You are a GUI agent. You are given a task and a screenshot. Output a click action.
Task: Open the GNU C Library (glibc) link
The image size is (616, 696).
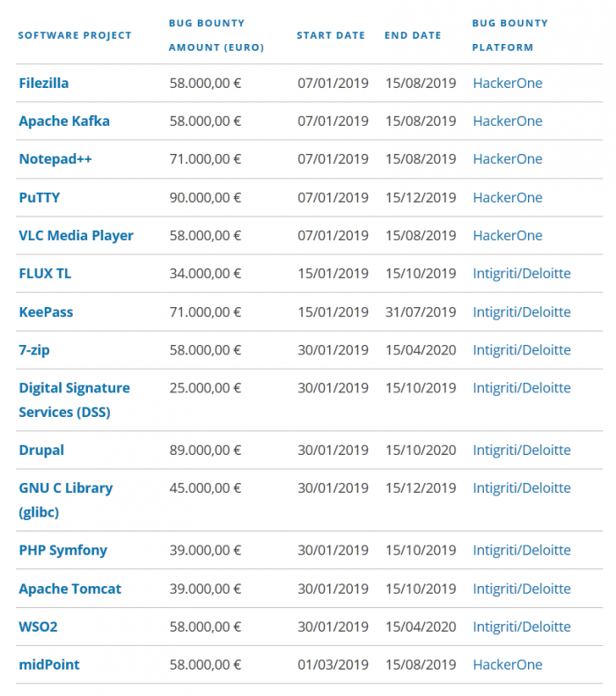pos(65,488)
